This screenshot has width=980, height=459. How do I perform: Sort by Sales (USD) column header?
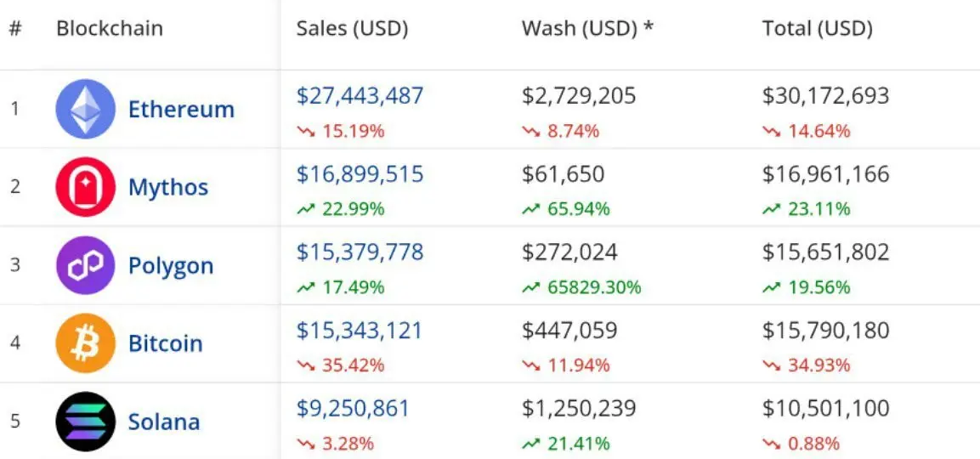352,29
